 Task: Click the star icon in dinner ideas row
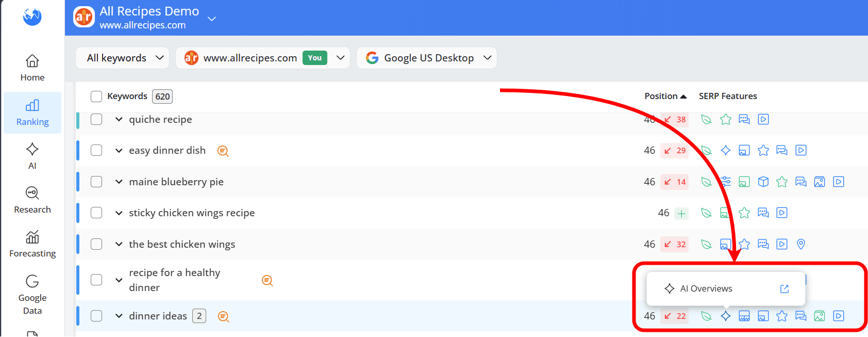(782, 316)
